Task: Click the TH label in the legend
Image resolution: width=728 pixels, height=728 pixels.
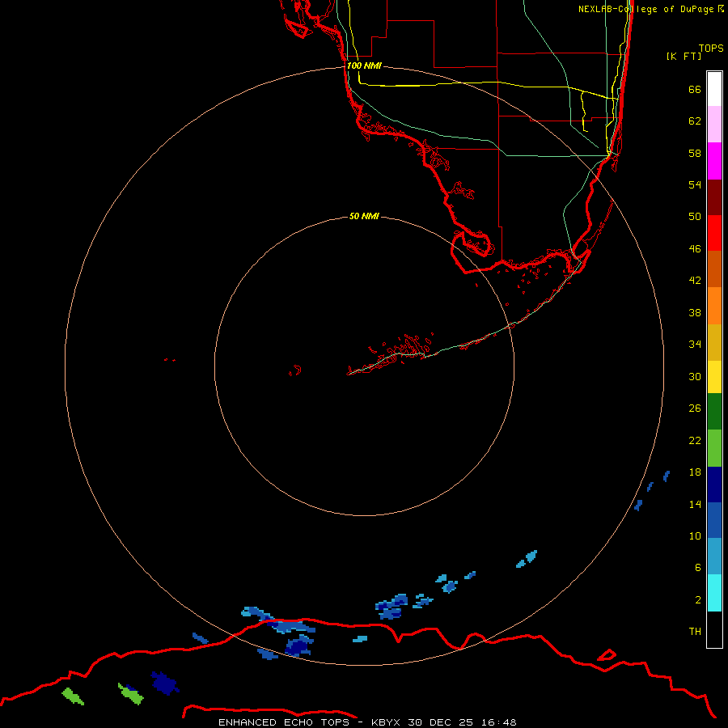Action: point(695,632)
